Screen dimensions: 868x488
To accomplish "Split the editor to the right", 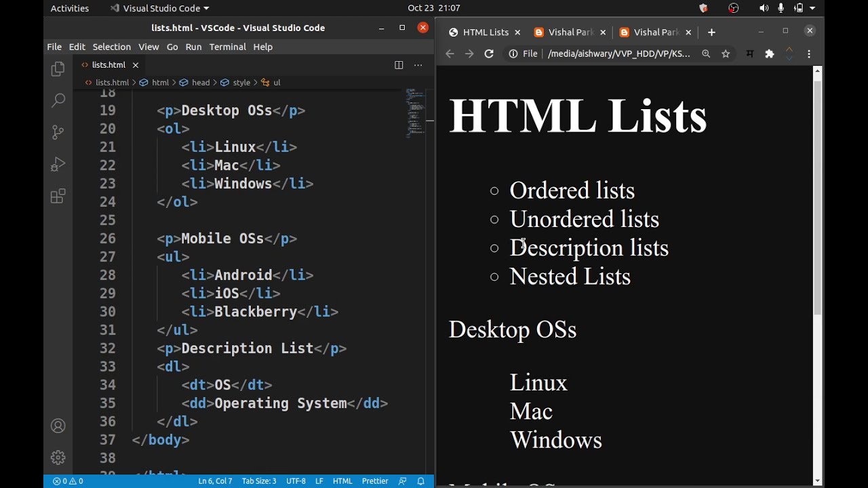I will (x=399, y=65).
